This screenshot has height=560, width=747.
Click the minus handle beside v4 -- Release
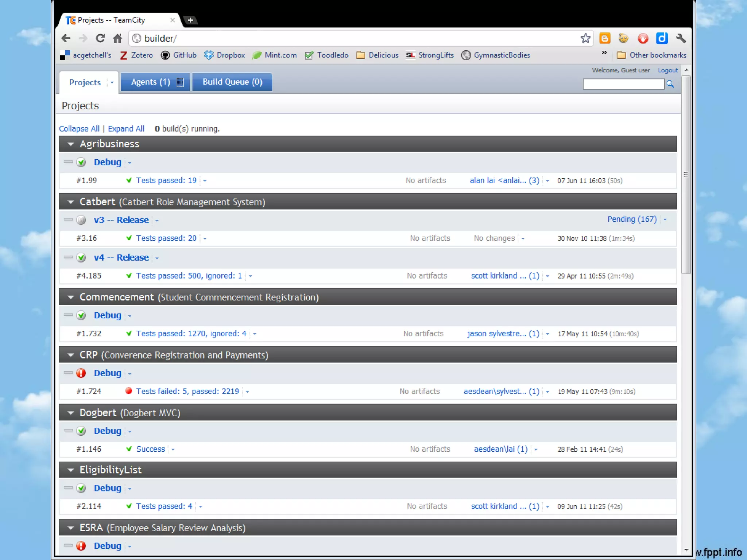[68, 257]
